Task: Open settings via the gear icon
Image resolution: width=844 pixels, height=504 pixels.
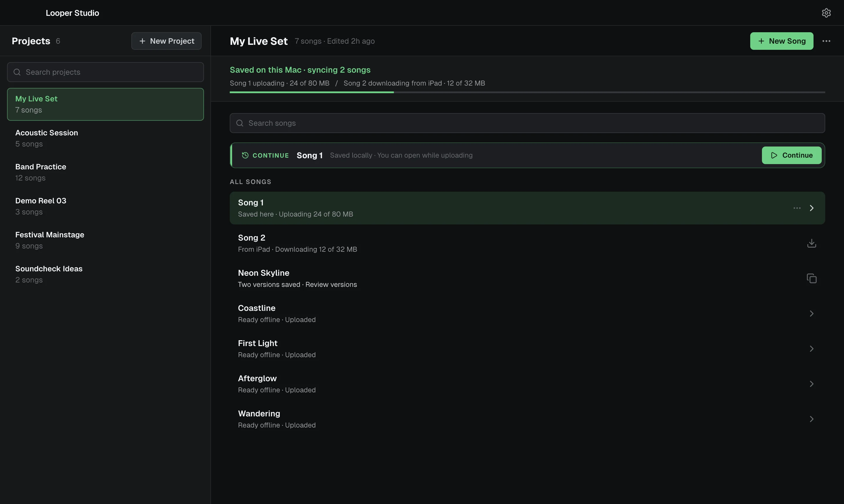Action: (826, 13)
